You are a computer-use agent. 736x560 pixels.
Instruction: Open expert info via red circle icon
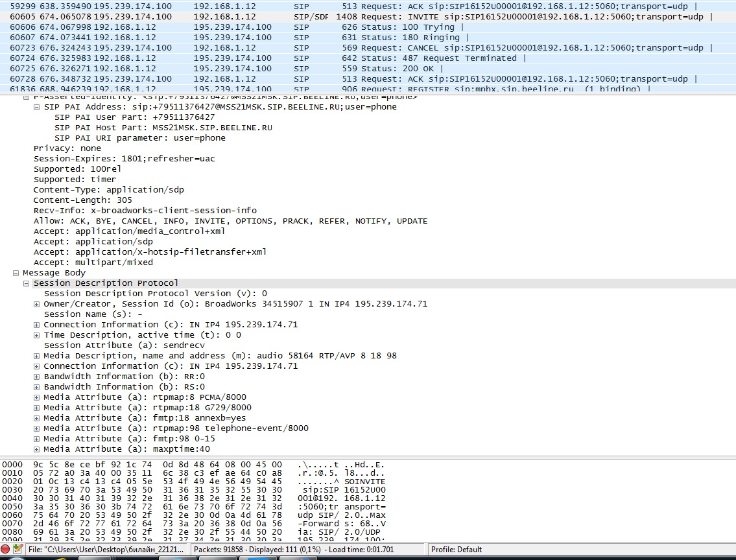[x=5, y=550]
